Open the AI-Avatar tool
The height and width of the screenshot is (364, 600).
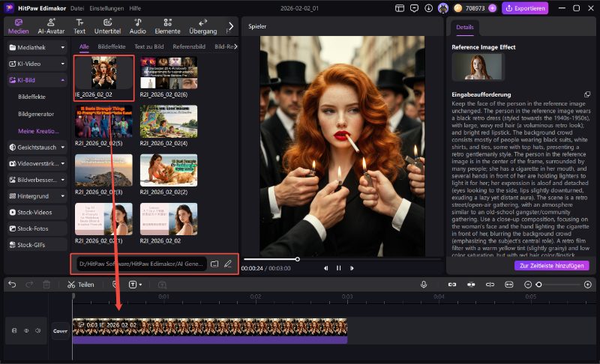pos(50,26)
